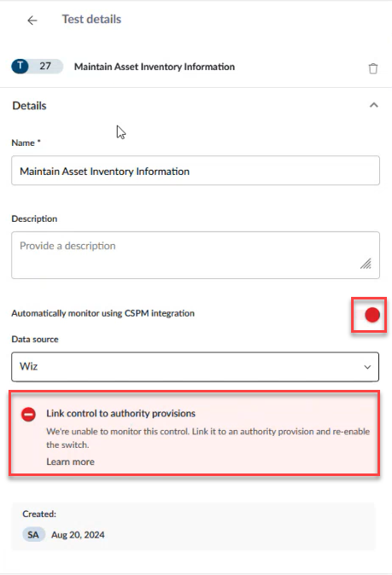Click the Link control to authority provisions heading
The width and height of the screenshot is (392, 575).
[121, 413]
